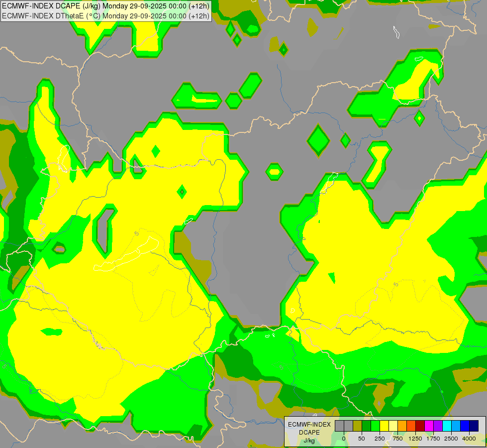
Task: Pick the orange swatch in DCAPE legend
Action: [x=402, y=426]
